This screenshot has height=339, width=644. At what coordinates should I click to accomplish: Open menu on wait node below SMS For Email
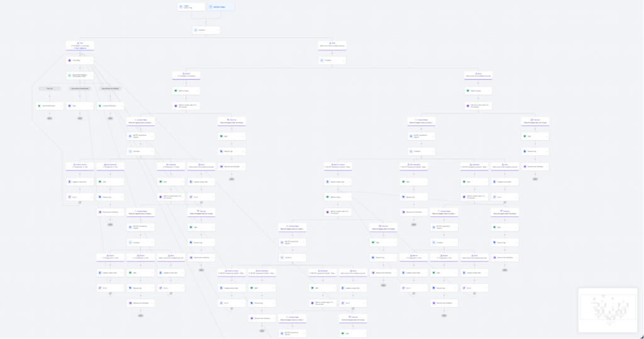197,106
